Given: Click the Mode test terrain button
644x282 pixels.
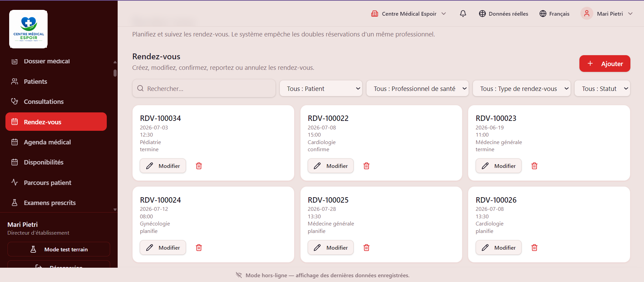Looking at the screenshot, I should tap(59, 249).
